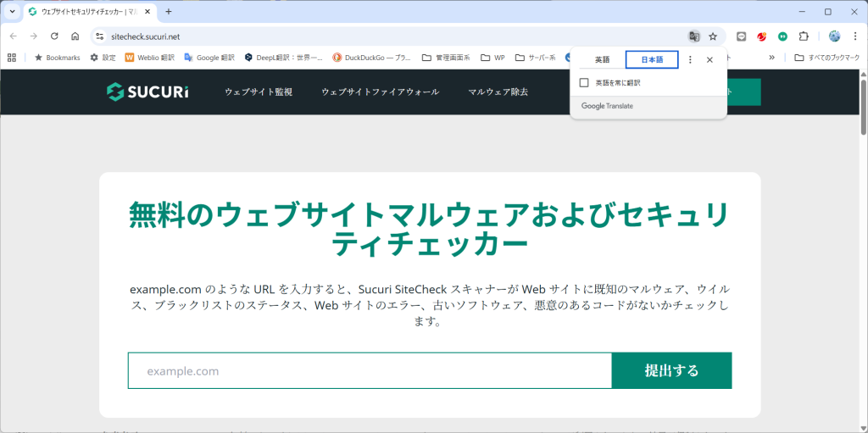Go to the browser home page
This screenshot has height=433, width=868.
tap(75, 36)
